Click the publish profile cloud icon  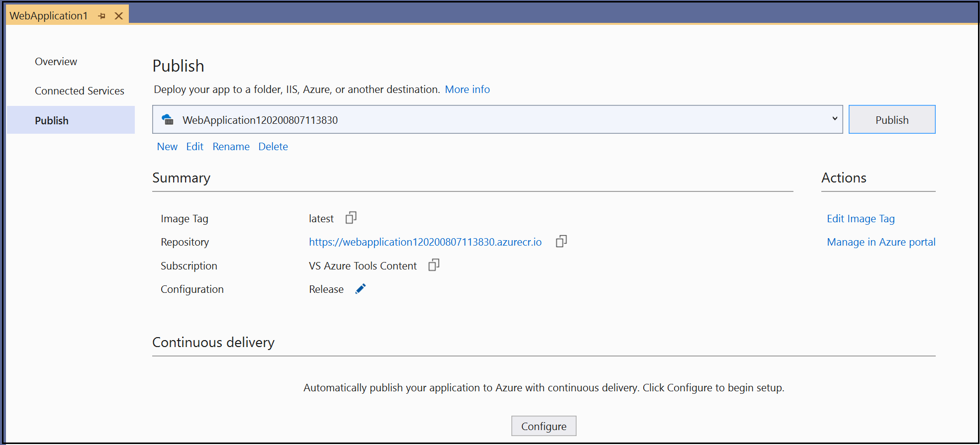[168, 119]
